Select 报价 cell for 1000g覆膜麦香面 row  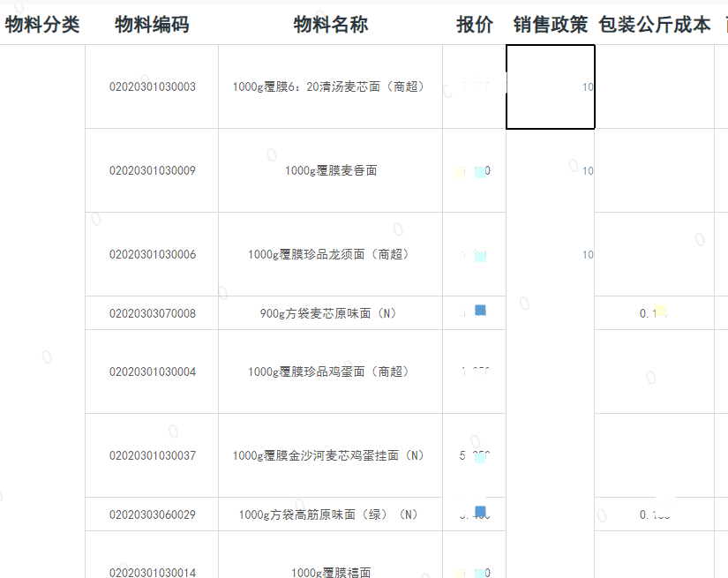coord(475,171)
